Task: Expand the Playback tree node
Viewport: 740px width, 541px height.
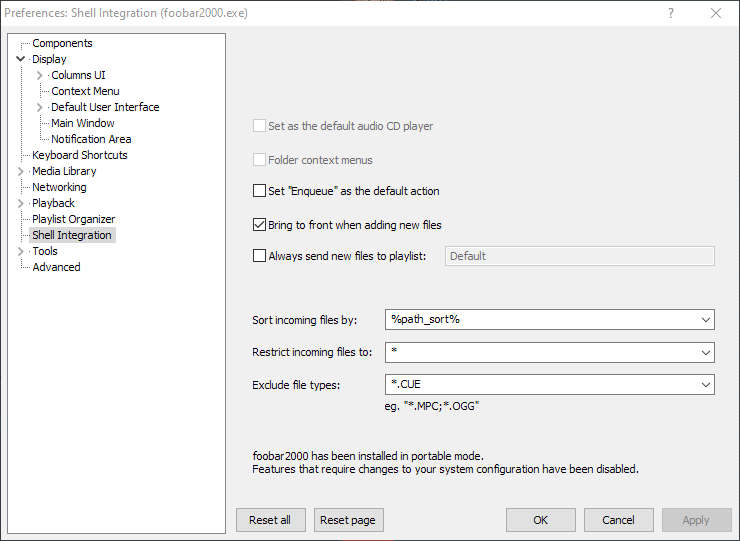Action: [20, 203]
